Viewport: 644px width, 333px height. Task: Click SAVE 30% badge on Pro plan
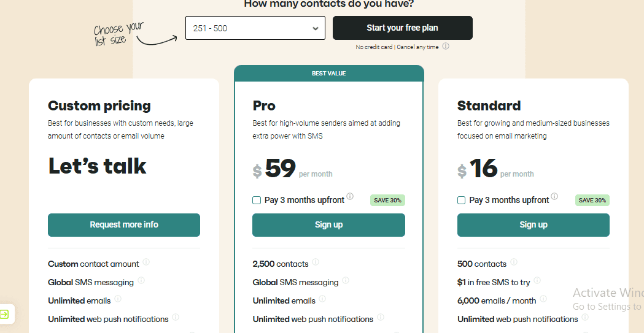387,200
